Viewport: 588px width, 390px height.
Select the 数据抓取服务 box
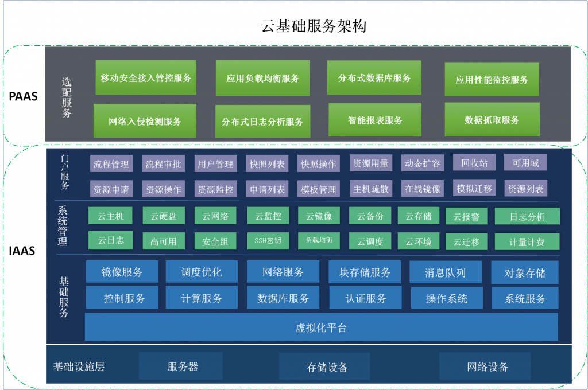pyautogui.click(x=492, y=119)
